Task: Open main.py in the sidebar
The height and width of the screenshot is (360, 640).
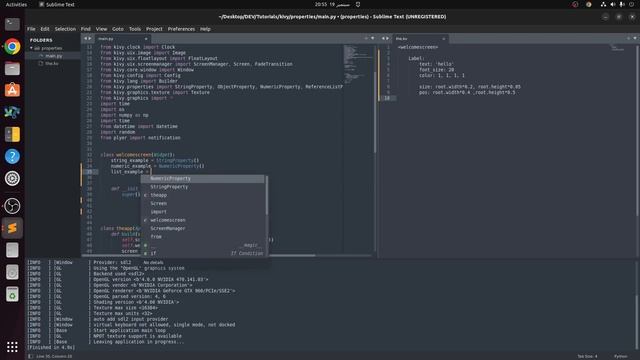Action: pos(53,56)
